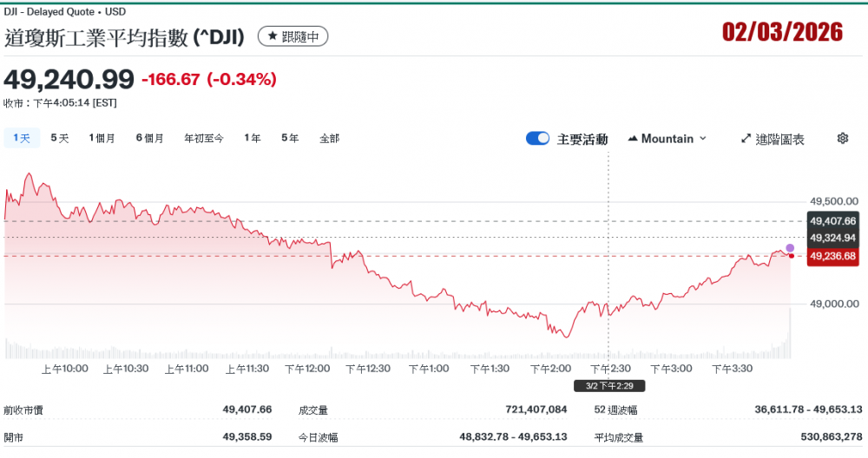Open chart settings gear icon
Viewport: 868px width, 458px height.
842,139
